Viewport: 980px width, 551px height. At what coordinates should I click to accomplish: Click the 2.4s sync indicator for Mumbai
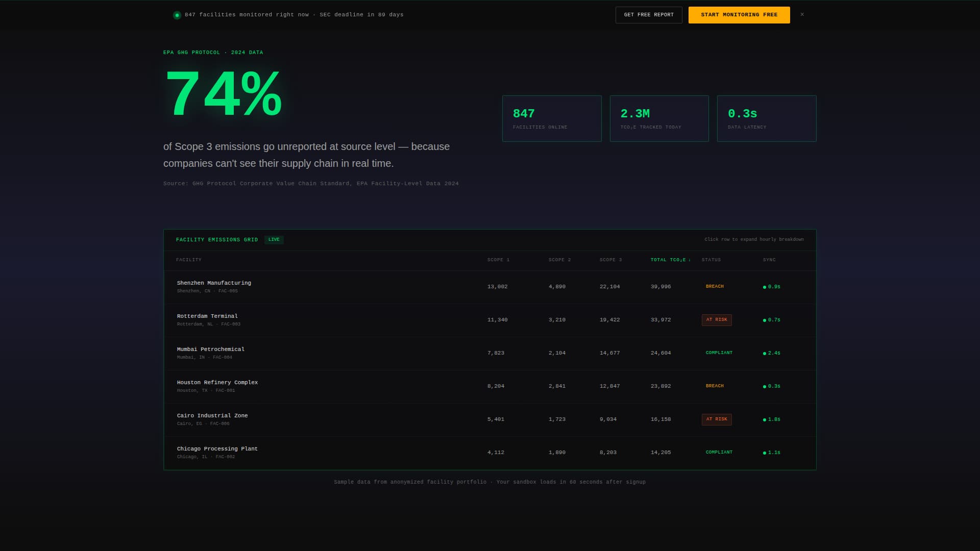[772, 353]
